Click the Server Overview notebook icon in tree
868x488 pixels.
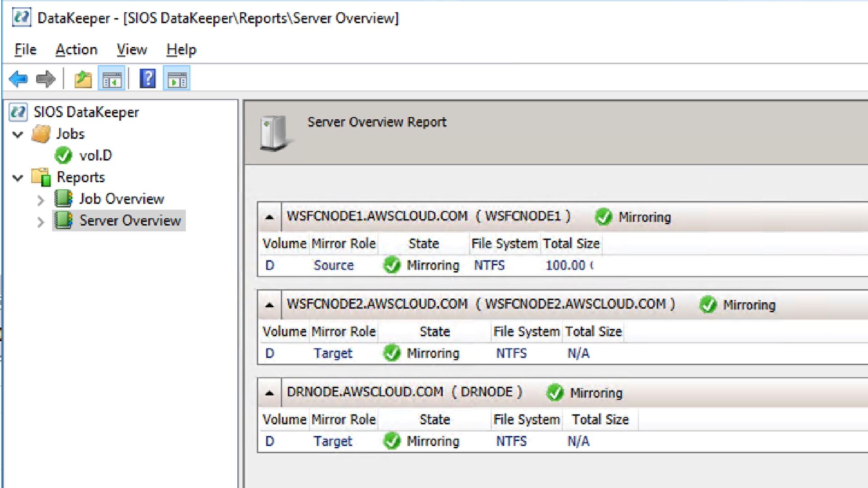[63, 221]
